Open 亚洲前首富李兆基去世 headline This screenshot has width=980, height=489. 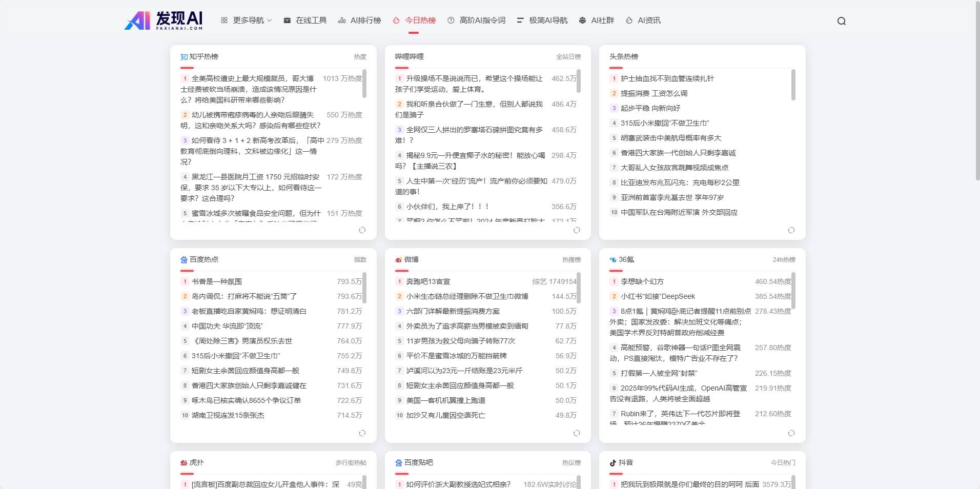[672, 197]
